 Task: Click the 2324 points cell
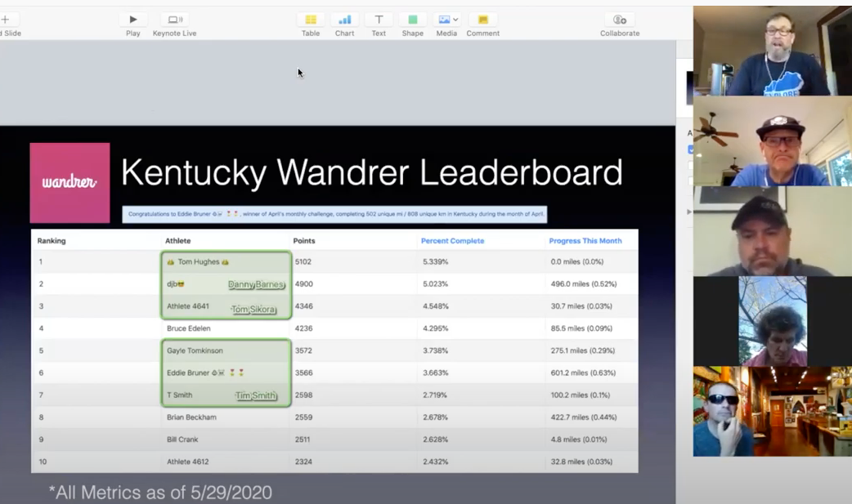tap(303, 462)
